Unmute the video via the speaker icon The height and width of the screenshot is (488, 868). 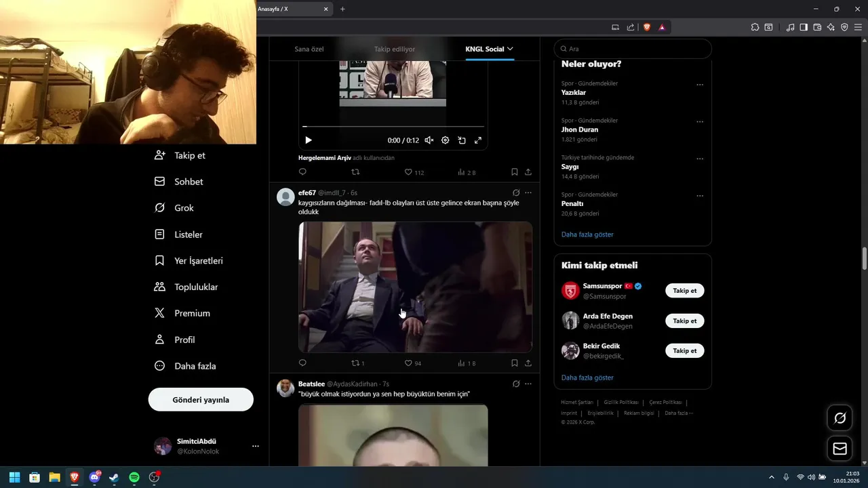pos(429,140)
